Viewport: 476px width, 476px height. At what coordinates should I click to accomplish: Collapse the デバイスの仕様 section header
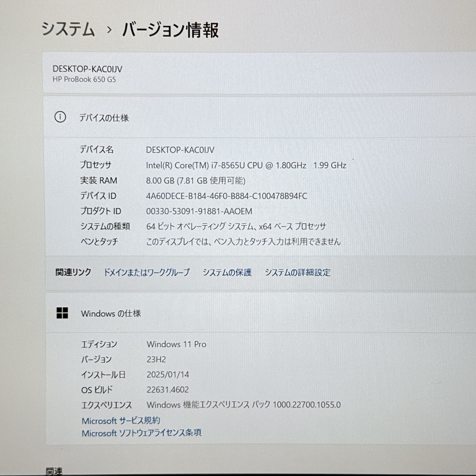tap(104, 118)
